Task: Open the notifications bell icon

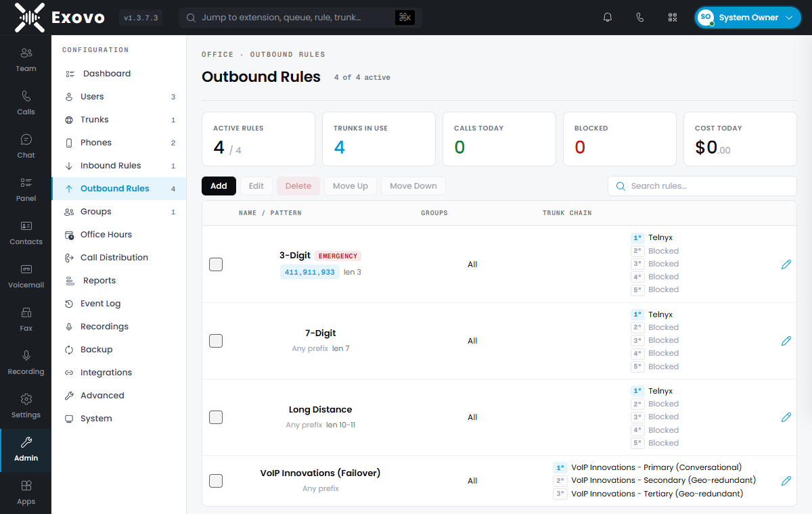Action: (x=608, y=18)
